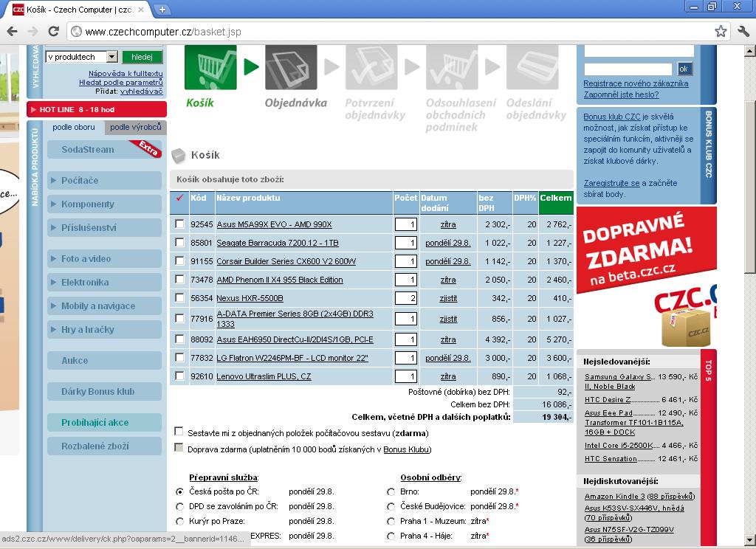Screen dimensions: 756x549
Task: Click the browser forward arrow
Action: click(32, 32)
